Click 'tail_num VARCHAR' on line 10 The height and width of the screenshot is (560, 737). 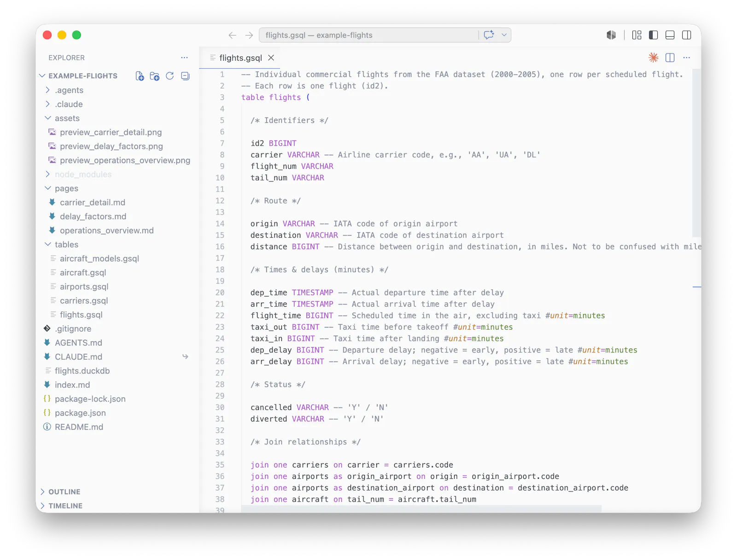(287, 178)
